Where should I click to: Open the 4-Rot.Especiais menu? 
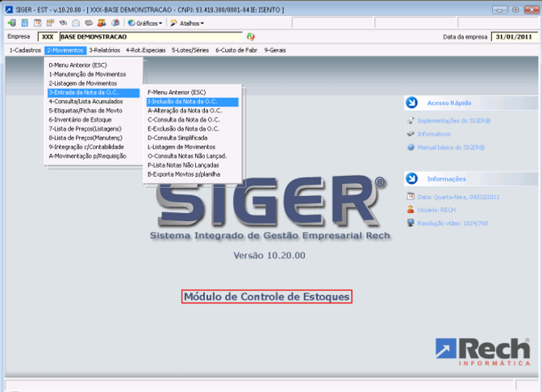(x=145, y=50)
